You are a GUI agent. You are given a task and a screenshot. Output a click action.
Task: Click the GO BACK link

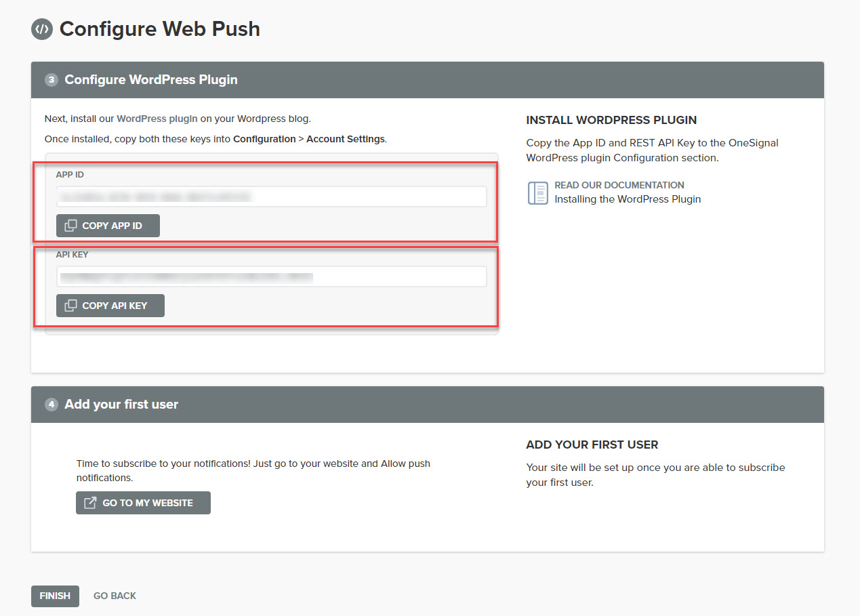[x=115, y=596]
